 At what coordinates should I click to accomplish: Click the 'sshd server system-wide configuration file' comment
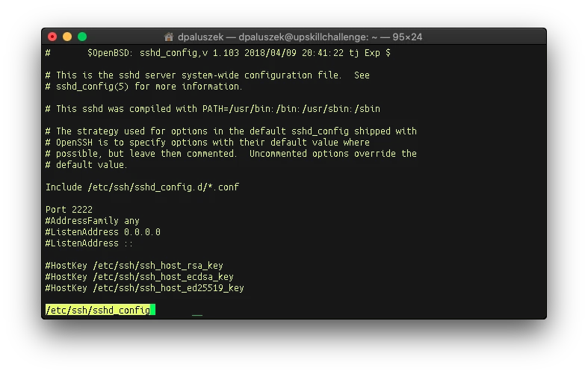click(208, 75)
